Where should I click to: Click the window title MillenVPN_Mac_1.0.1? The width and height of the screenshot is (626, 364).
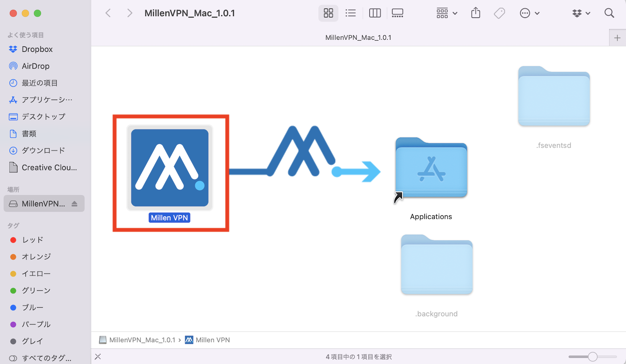point(190,13)
